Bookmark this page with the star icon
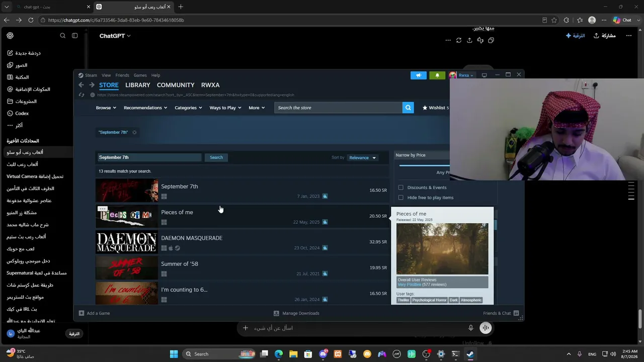The width and height of the screenshot is (644, 362). [x=554, y=20]
